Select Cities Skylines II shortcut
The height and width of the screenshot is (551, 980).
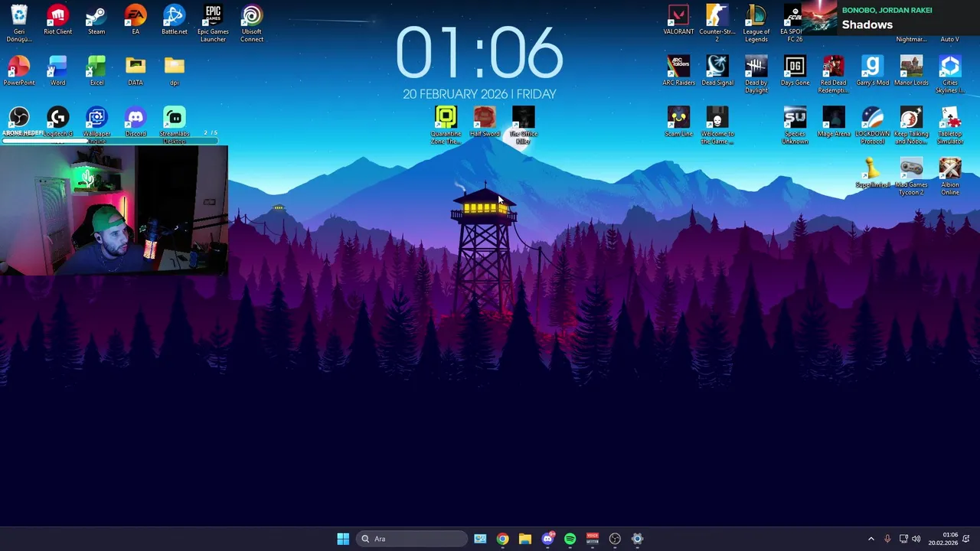[x=950, y=74]
